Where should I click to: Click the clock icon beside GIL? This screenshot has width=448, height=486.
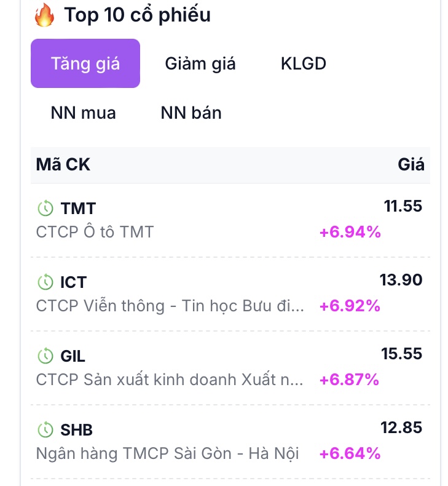(45, 356)
